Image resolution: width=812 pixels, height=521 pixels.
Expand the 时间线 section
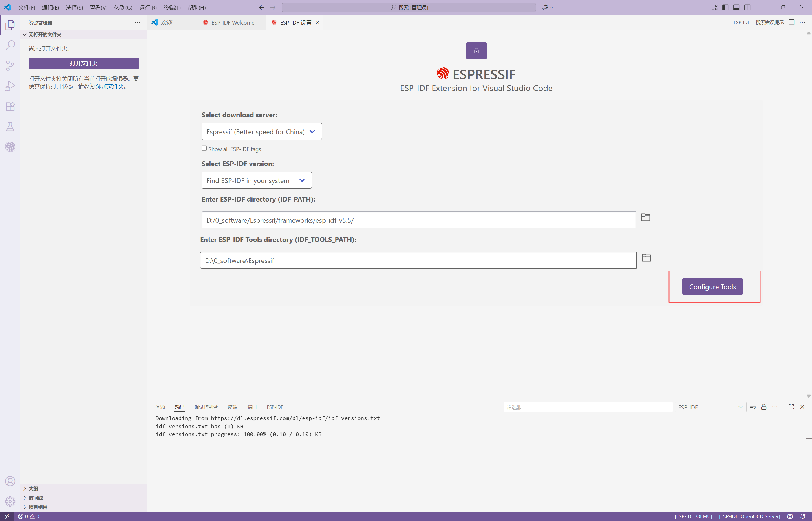click(x=36, y=498)
